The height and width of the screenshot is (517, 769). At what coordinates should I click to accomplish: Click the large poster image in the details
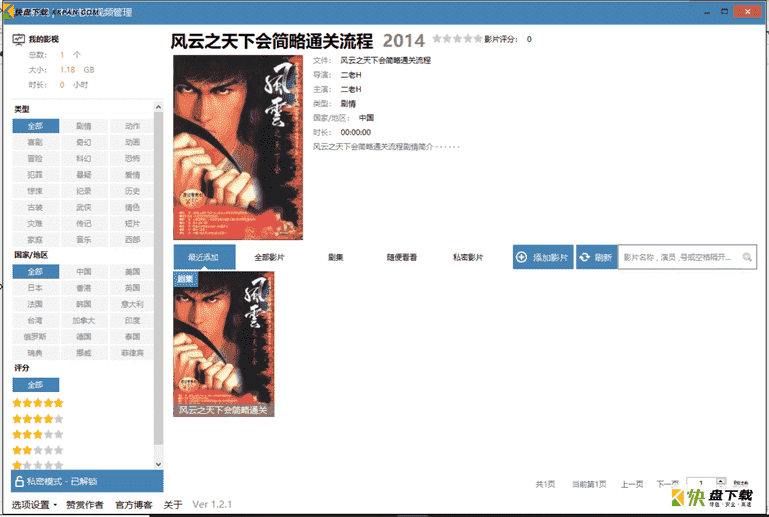pos(238,148)
